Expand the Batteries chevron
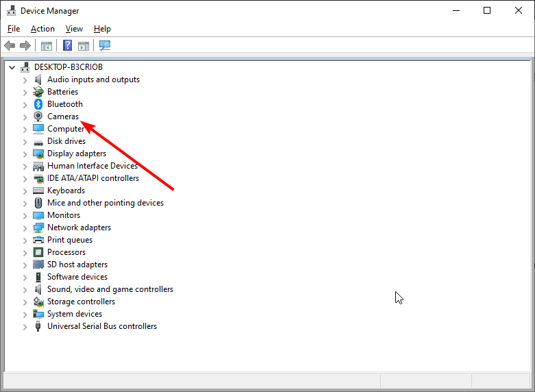 (25, 93)
